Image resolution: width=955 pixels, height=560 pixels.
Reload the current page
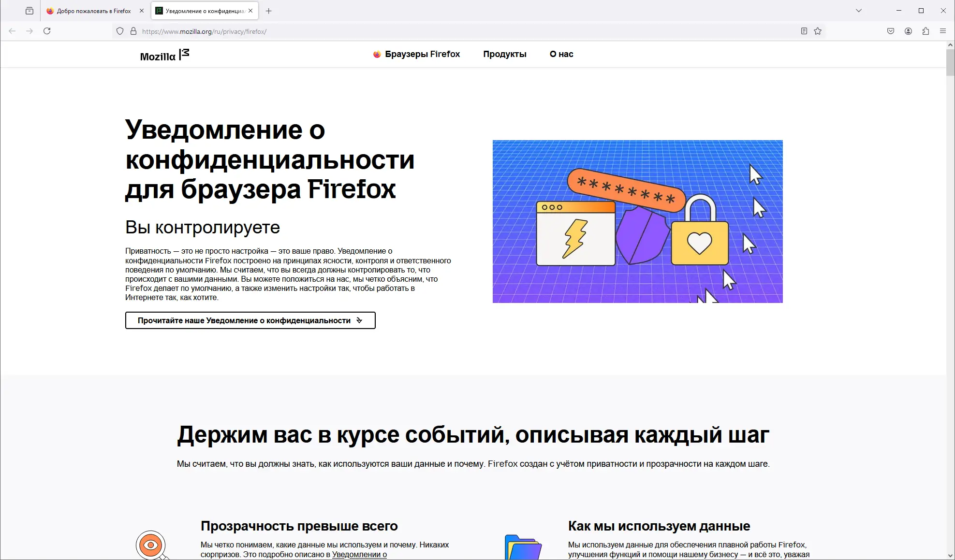click(x=47, y=31)
